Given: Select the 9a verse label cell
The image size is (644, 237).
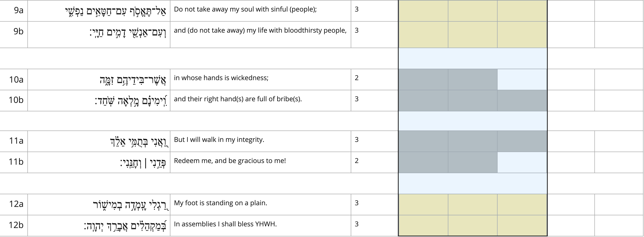Looking at the screenshot, I should (x=14, y=11).
